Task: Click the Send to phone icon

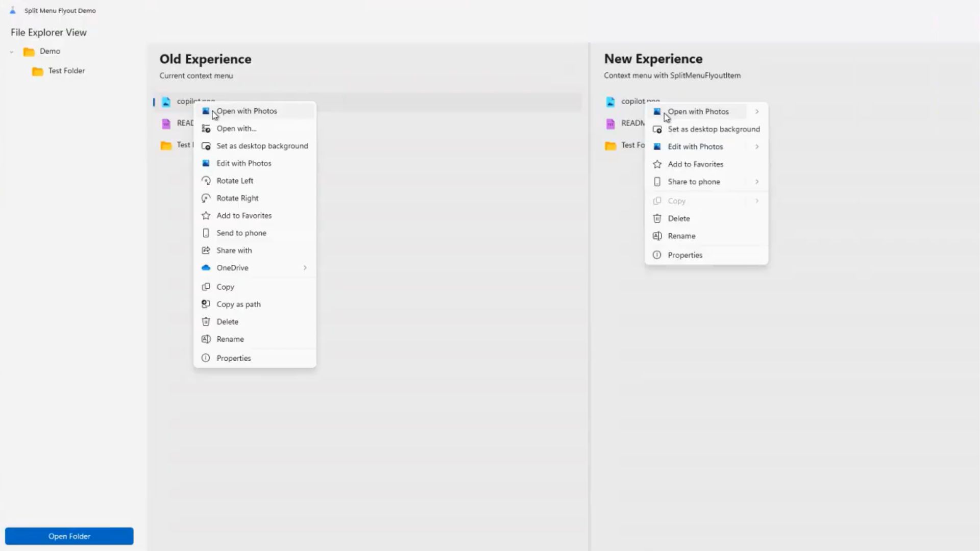Action: [x=206, y=233]
